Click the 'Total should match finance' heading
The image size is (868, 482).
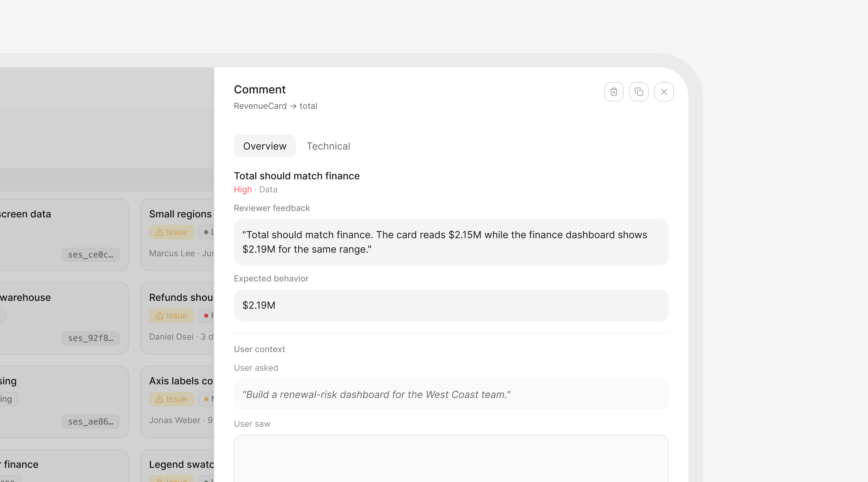click(297, 176)
